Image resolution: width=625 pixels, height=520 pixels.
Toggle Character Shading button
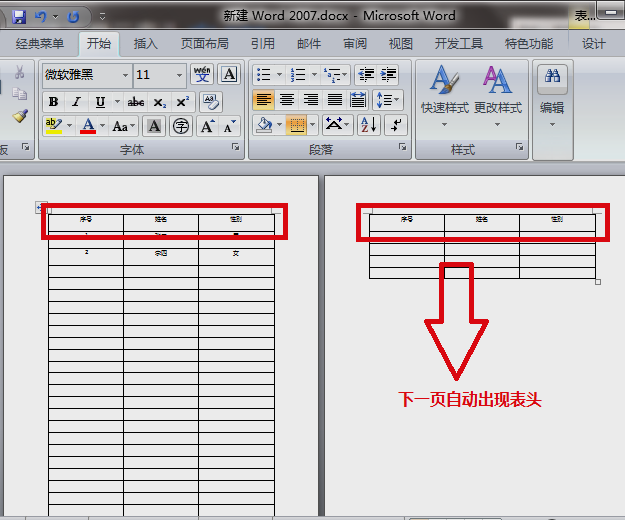(154, 126)
